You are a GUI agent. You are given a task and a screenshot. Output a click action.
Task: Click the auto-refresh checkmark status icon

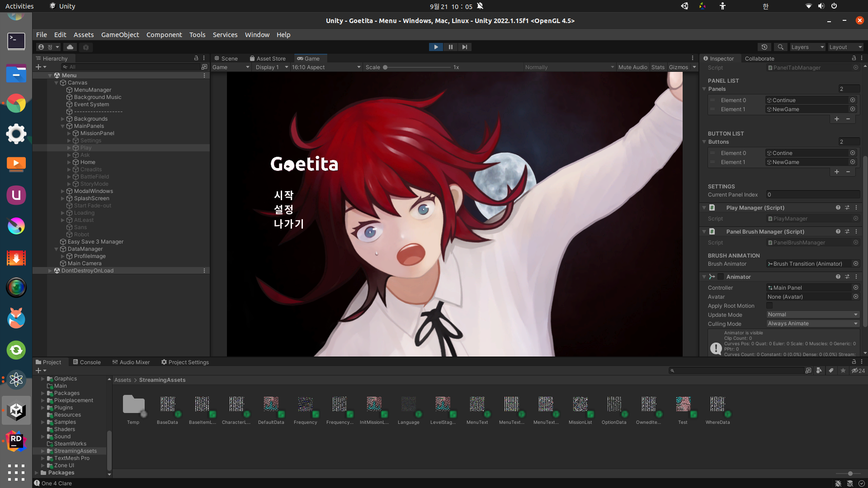(x=862, y=483)
